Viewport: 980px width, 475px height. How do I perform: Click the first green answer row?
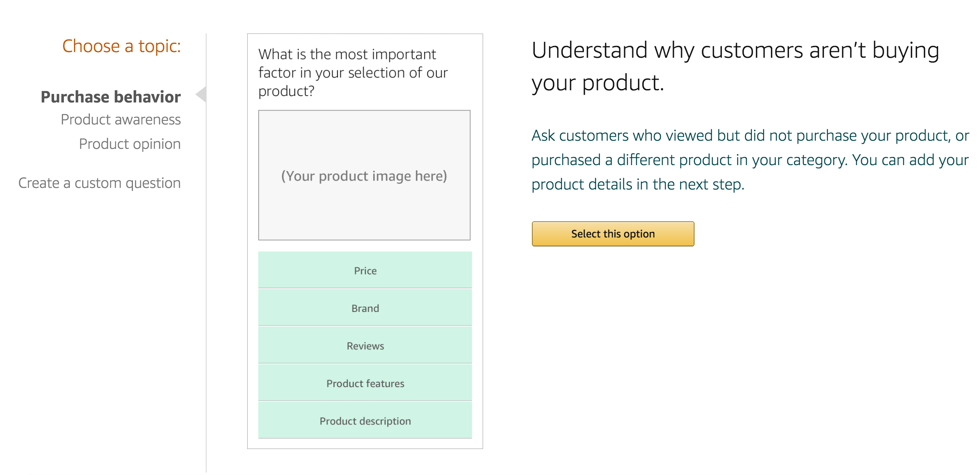pos(365,270)
